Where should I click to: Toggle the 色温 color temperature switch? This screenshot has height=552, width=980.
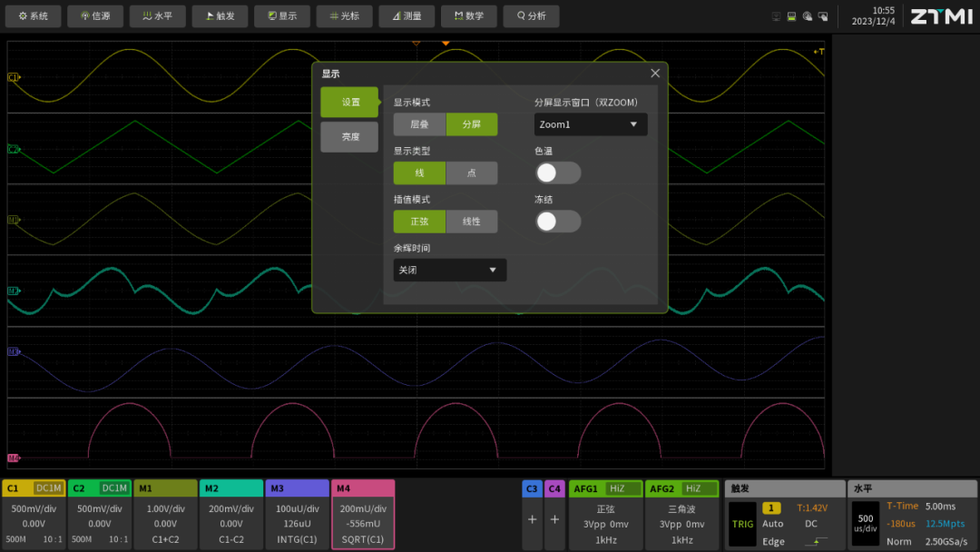pos(557,173)
